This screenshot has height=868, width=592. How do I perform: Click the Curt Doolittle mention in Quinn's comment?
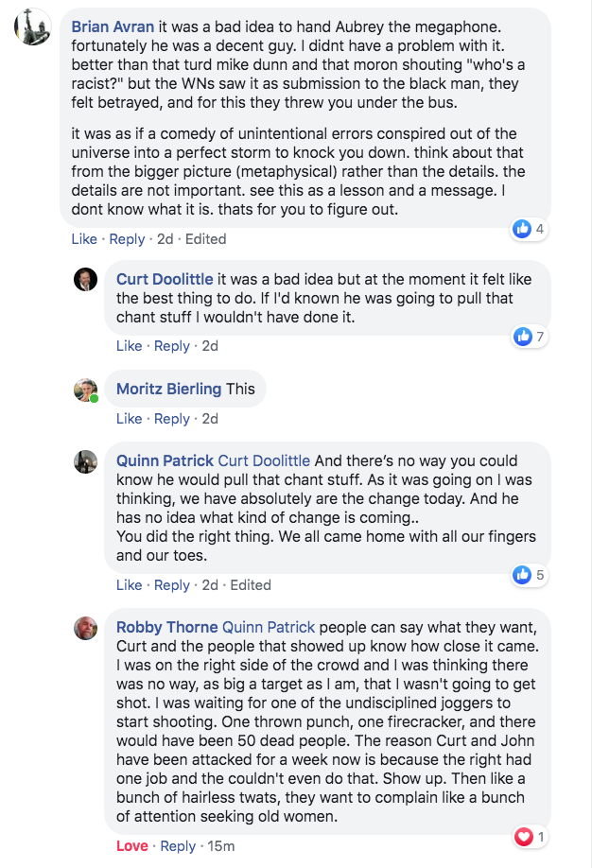point(264,460)
